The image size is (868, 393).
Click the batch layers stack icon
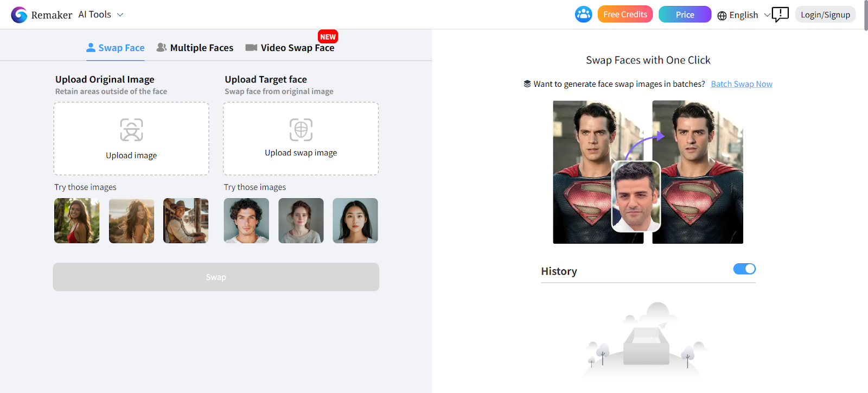(x=527, y=84)
